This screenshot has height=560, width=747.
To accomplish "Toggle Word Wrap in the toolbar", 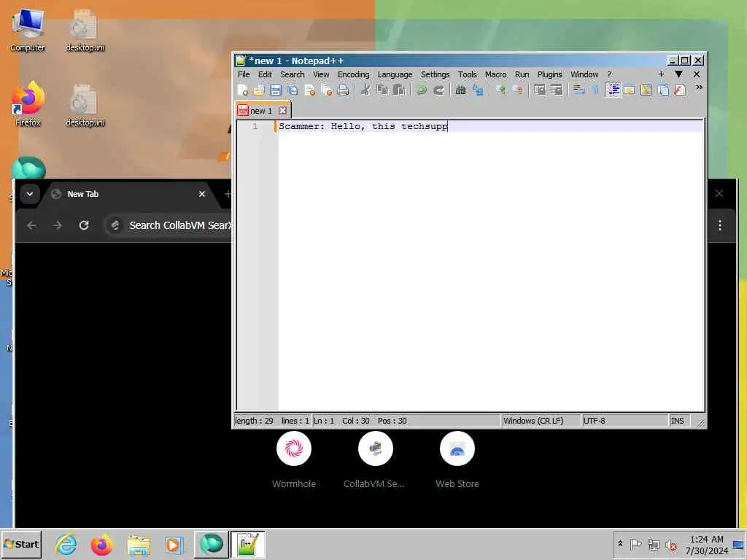I will [x=578, y=90].
